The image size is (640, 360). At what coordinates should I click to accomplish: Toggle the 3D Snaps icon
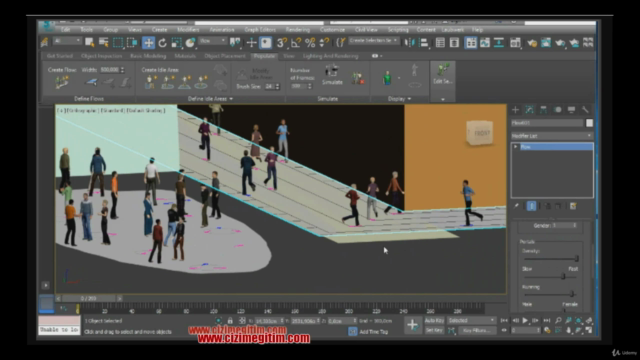[x=282, y=42]
